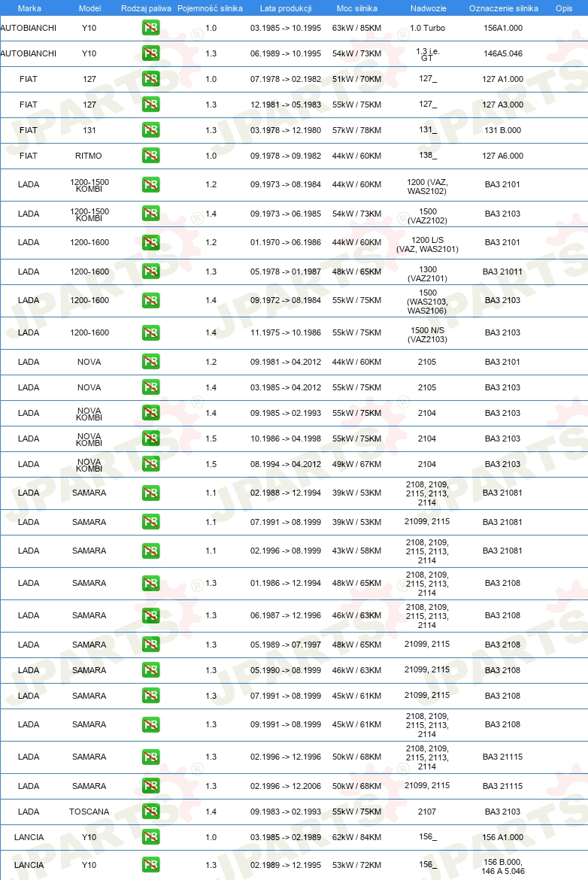Click the 2107 body cell
Image resolution: width=588 pixels, height=880 pixels.
pos(427,812)
